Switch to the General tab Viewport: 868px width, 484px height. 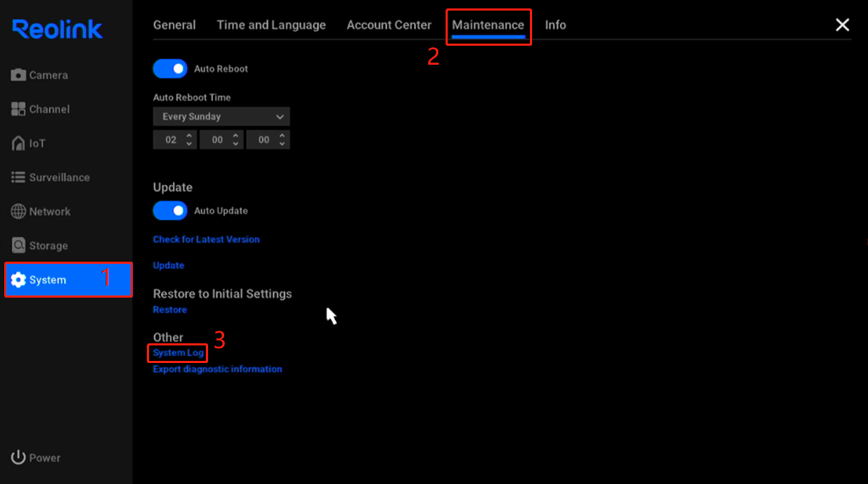(174, 25)
